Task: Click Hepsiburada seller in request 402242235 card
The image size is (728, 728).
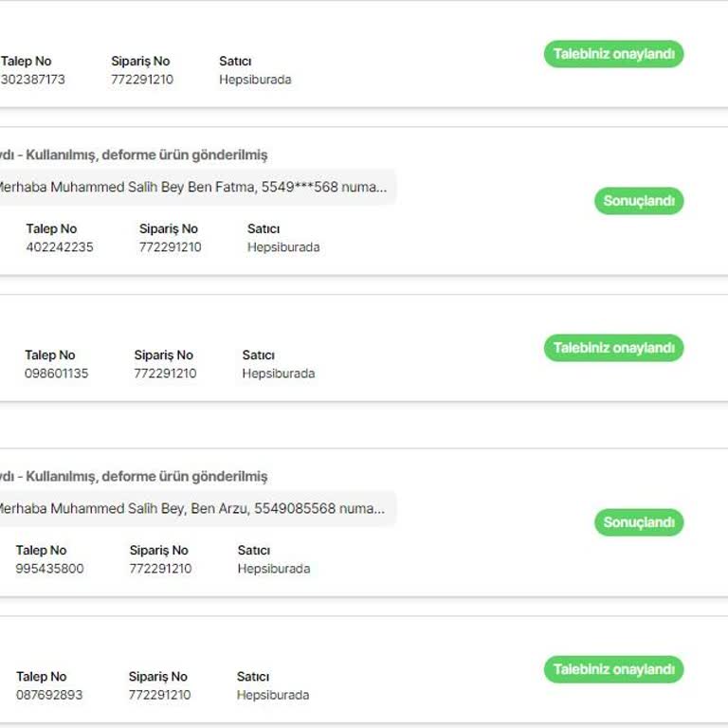Action: [283, 247]
